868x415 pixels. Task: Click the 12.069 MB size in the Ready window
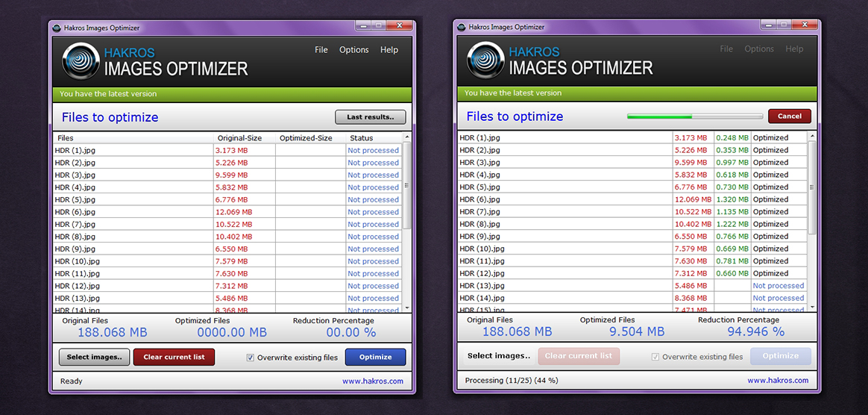pos(233,212)
